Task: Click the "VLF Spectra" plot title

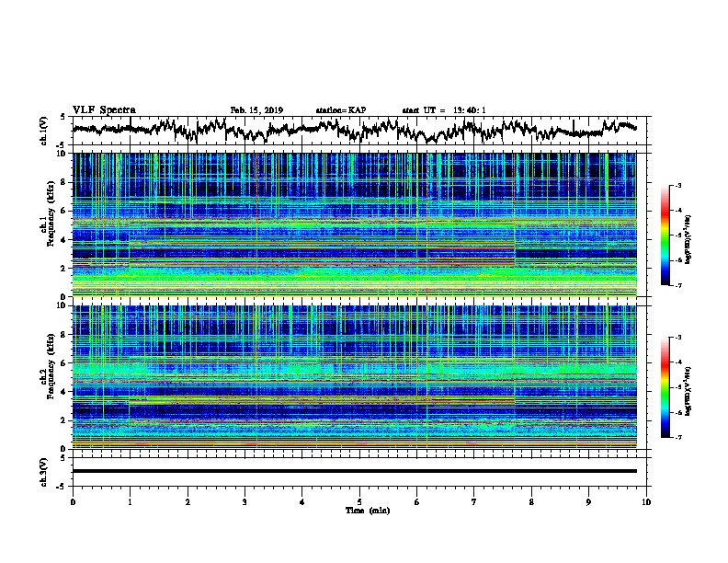Action: 104,110
